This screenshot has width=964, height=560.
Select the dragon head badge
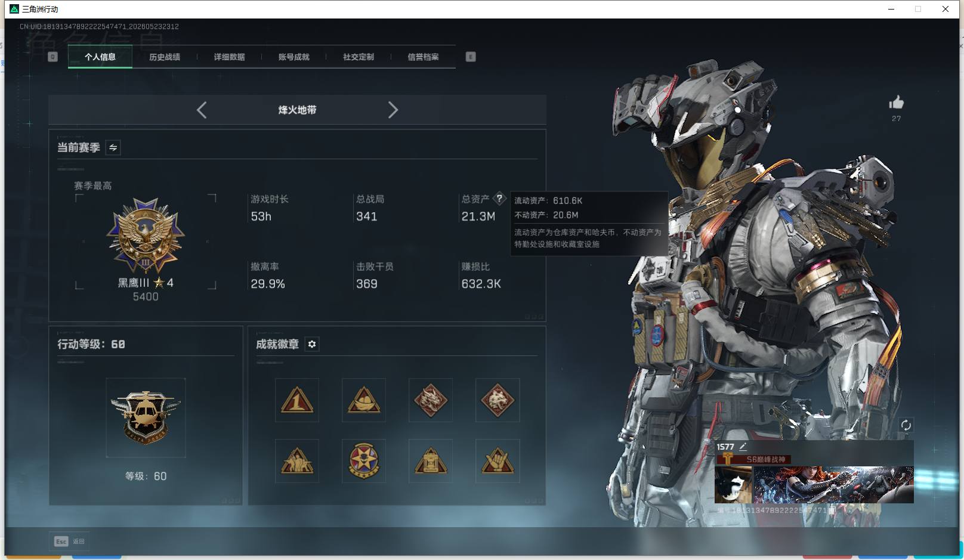coord(431,400)
